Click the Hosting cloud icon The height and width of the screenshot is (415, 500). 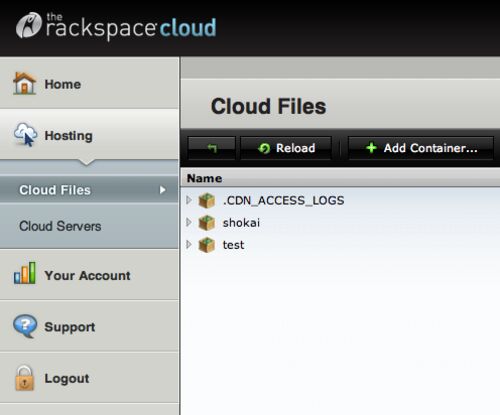[x=25, y=134]
